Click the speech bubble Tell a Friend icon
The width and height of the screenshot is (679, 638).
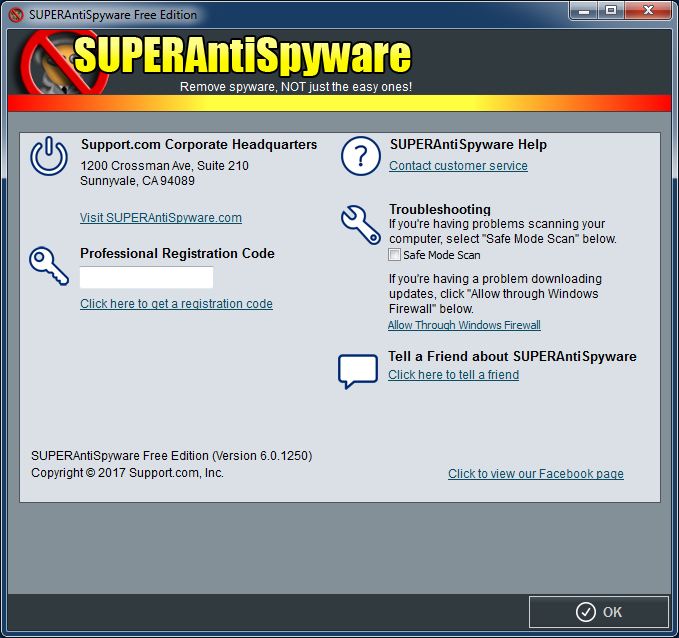tap(358, 371)
